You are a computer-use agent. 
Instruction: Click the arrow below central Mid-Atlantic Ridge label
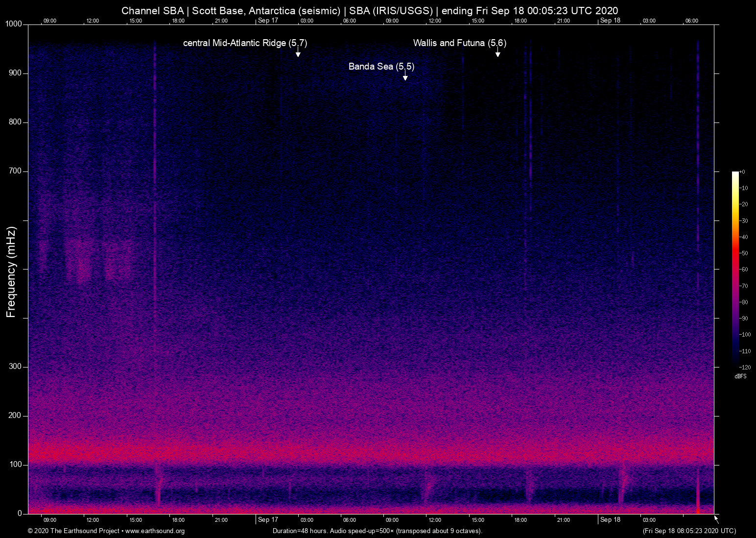point(298,53)
